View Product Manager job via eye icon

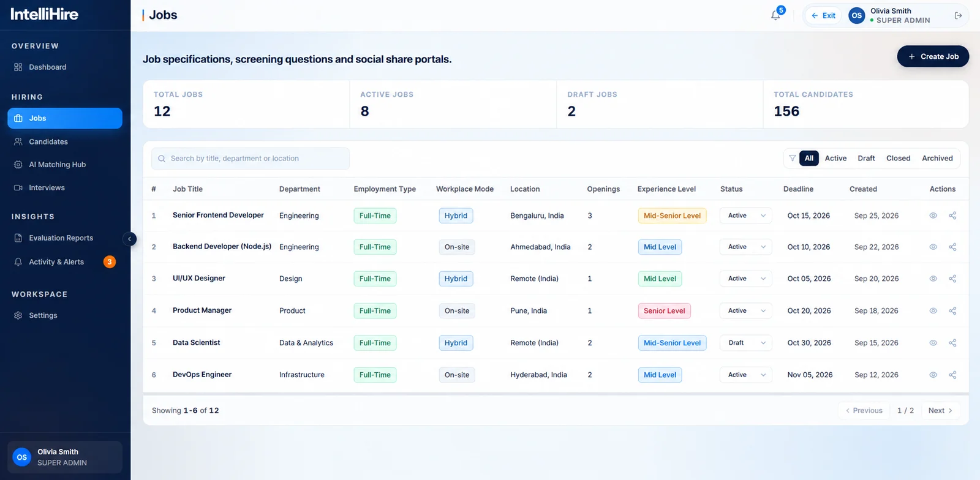pos(933,311)
